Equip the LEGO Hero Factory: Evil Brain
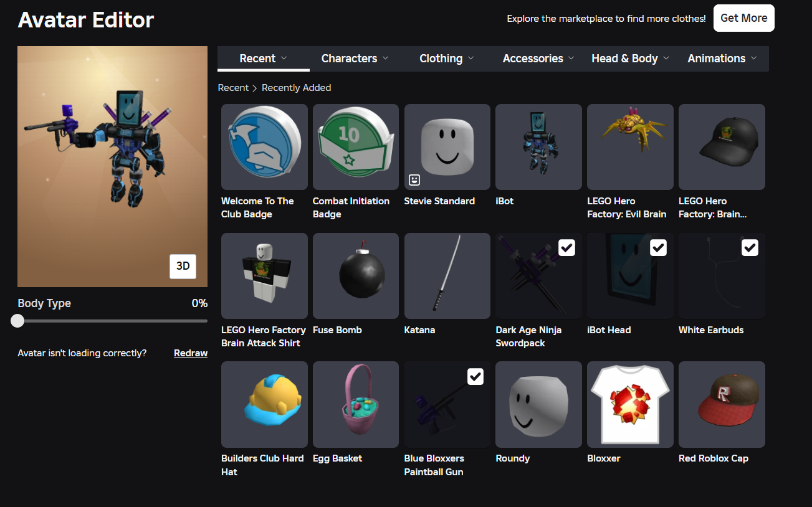The image size is (812, 507). click(630, 147)
